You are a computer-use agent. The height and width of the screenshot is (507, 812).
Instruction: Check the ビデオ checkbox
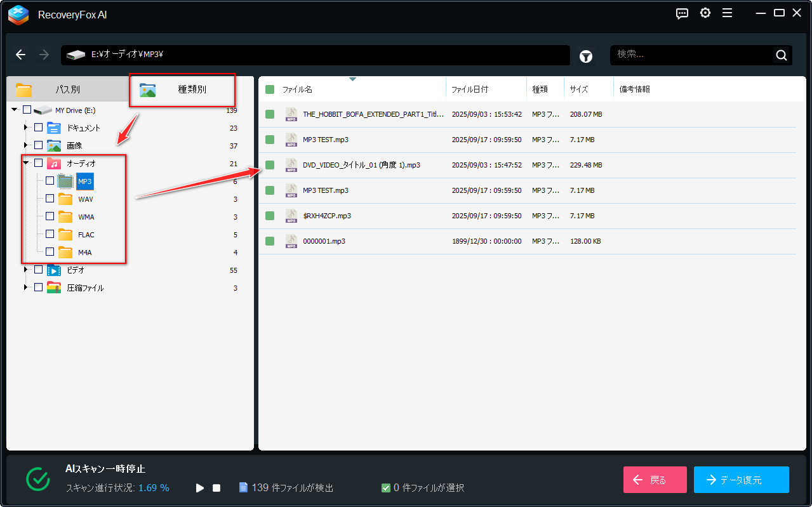(x=38, y=270)
